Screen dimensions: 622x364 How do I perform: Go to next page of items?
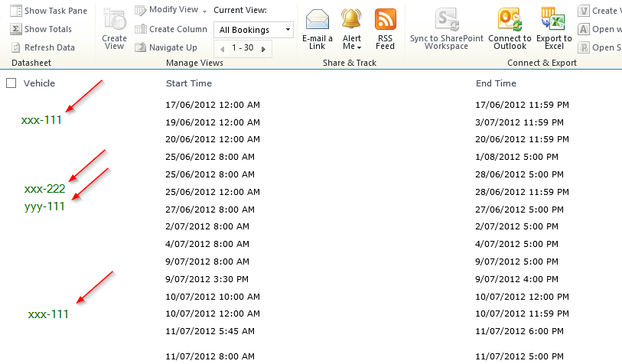[x=263, y=49]
